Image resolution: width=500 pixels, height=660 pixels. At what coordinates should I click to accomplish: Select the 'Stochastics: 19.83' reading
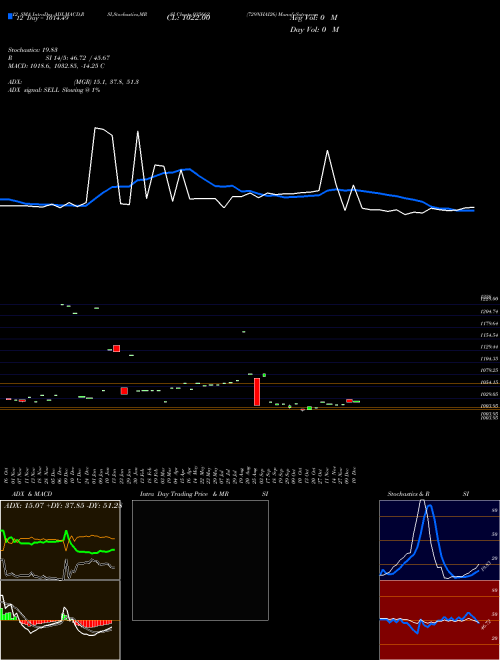click(34, 50)
